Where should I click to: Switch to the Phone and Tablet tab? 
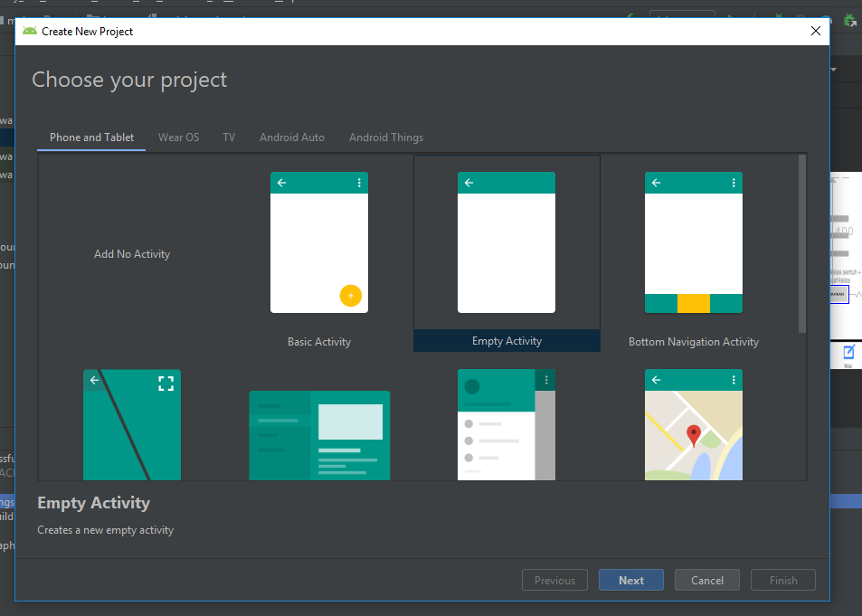[x=91, y=137]
